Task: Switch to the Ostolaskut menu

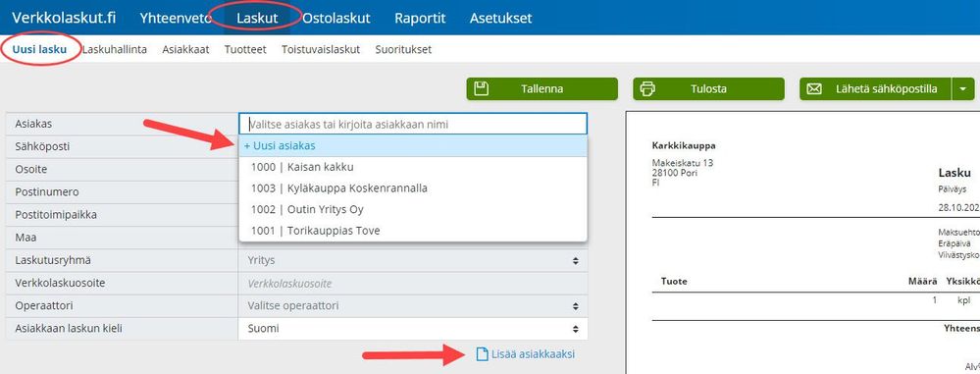Action: [x=336, y=18]
